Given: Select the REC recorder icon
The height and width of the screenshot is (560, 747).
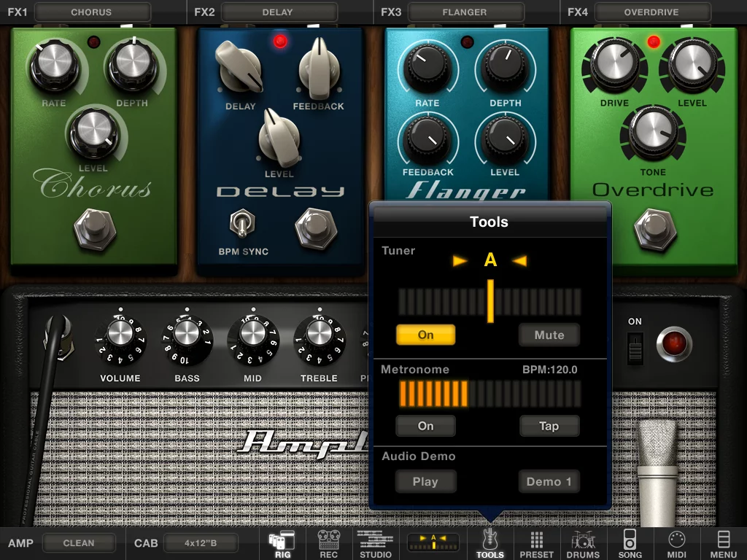Looking at the screenshot, I should [x=328, y=542].
